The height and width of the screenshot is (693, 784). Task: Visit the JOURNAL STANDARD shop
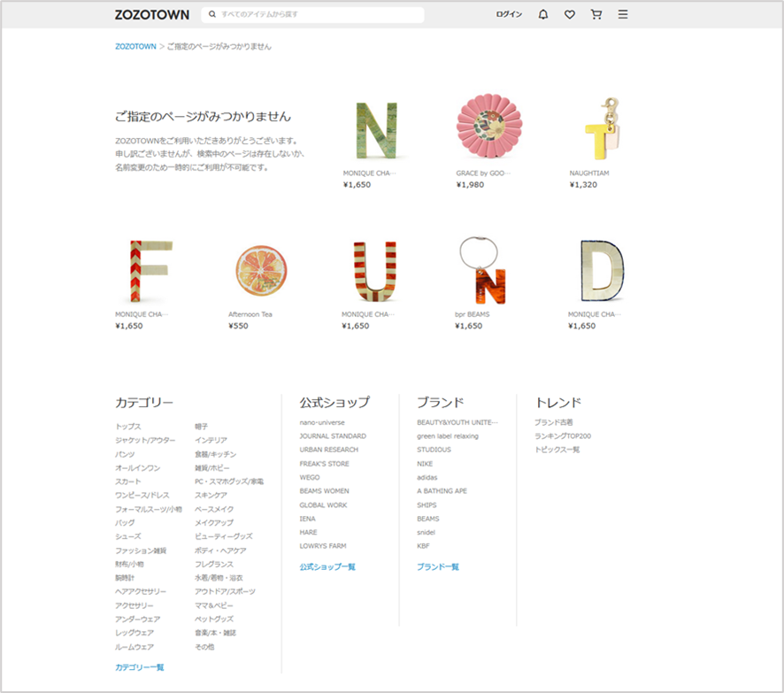click(333, 436)
